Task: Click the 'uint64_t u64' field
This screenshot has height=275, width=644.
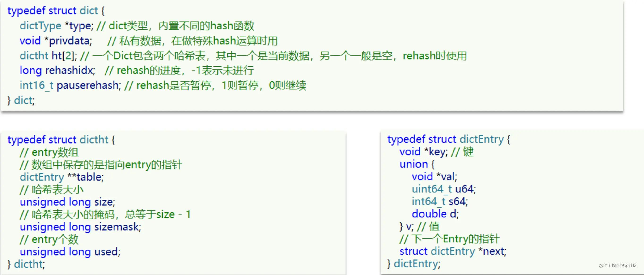Action: point(444,189)
